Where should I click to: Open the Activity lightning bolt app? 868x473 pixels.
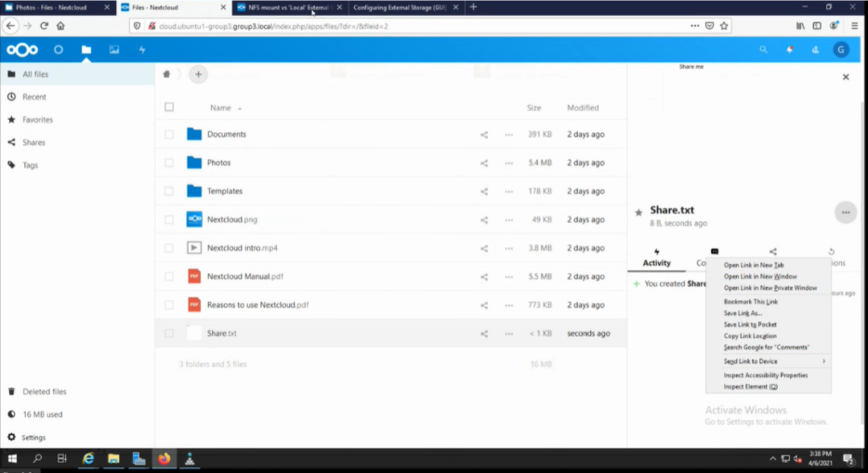pos(142,50)
